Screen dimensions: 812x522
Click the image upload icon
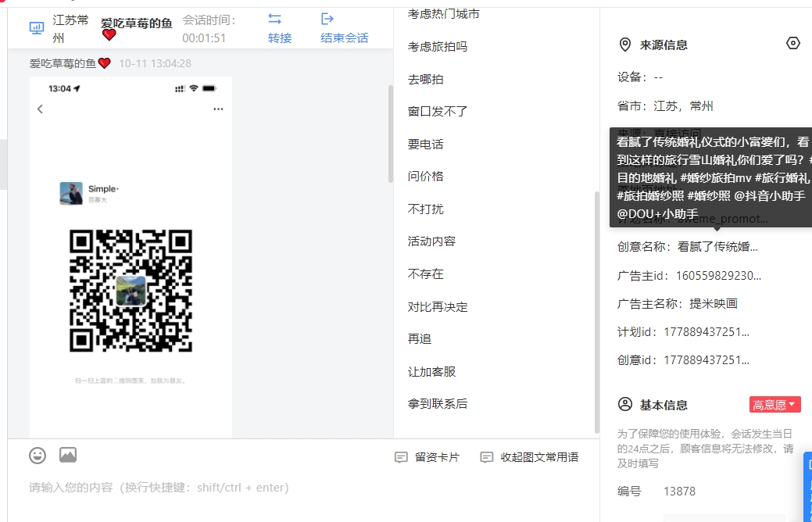coord(68,455)
